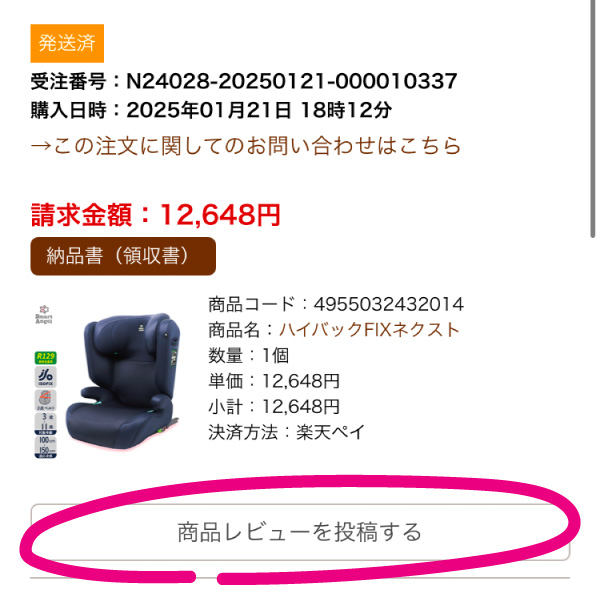
Task: Click the order number N24028-20250121-000010337
Action: [292, 81]
